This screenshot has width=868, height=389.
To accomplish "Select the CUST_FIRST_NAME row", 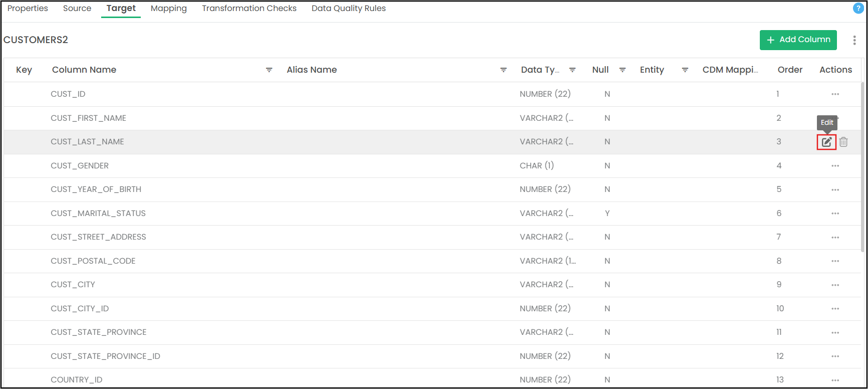I will coord(432,118).
